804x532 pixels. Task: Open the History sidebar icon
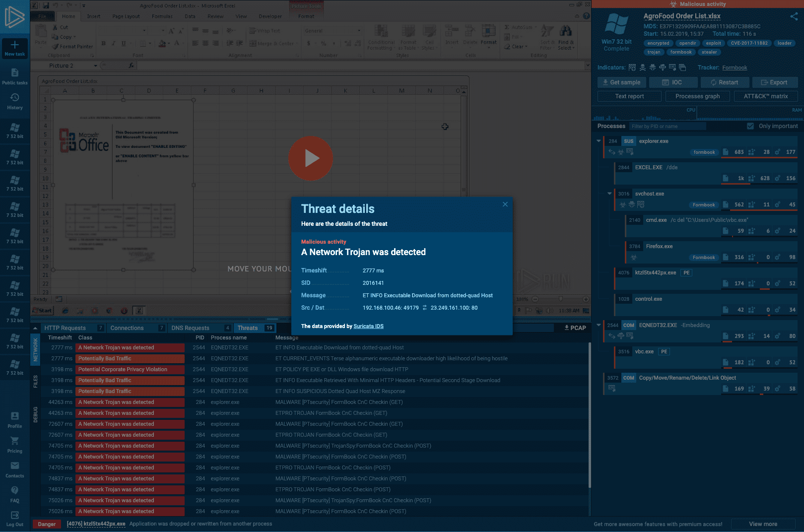pos(15,98)
